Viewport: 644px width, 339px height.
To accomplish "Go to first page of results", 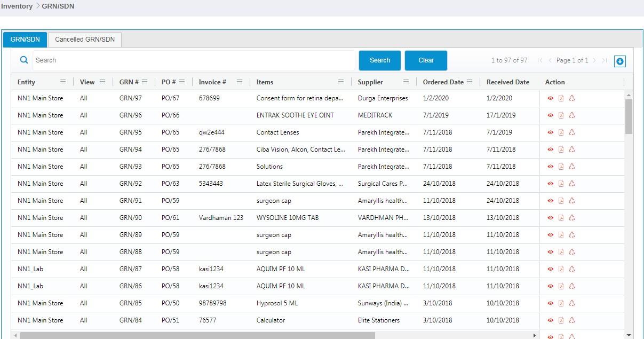I will pyautogui.click(x=540, y=60).
